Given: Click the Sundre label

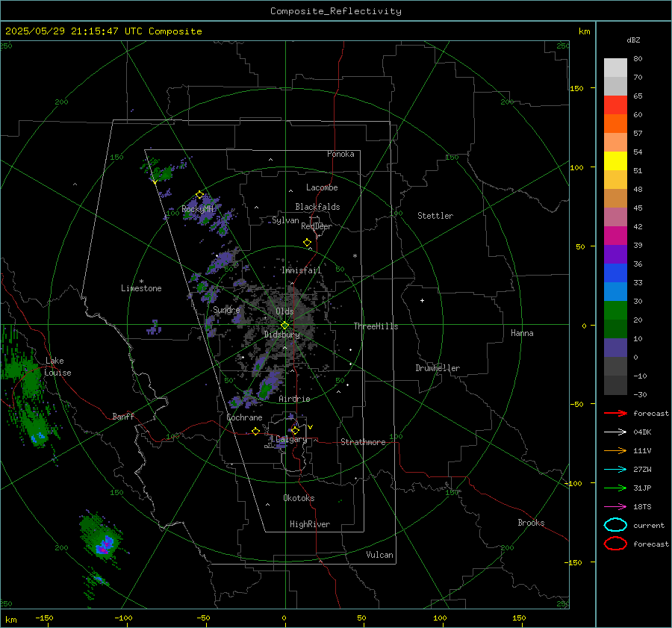Looking at the screenshot, I should pos(226,310).
